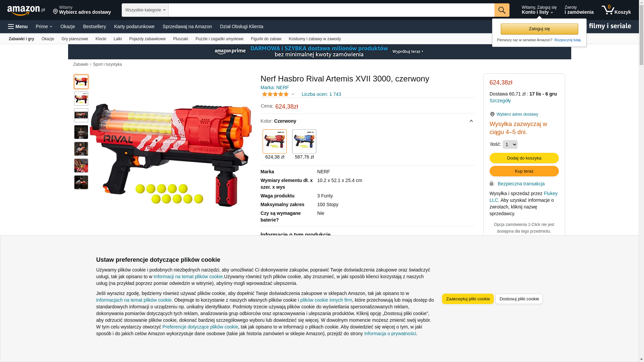
Task: Accept cookies with Zaakceptuj pliki cookie
Action: tap(468, 299)
